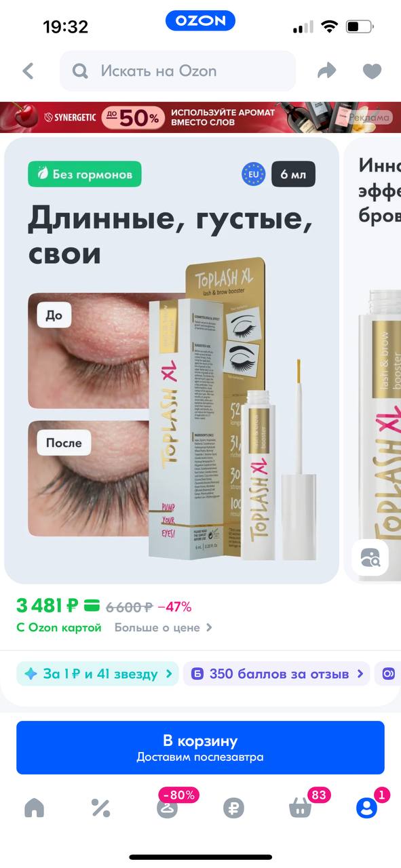Tap the 6 мл volume label
401x868 pixels.
[x=293, y=174]
